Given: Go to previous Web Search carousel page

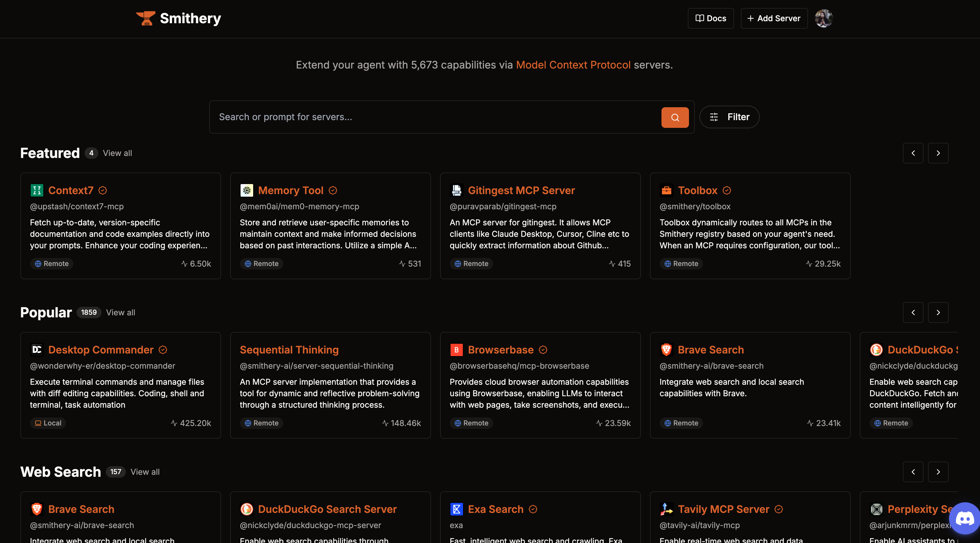Looking at the screenshot, I should pyautogui.click(x=913, y=472).
